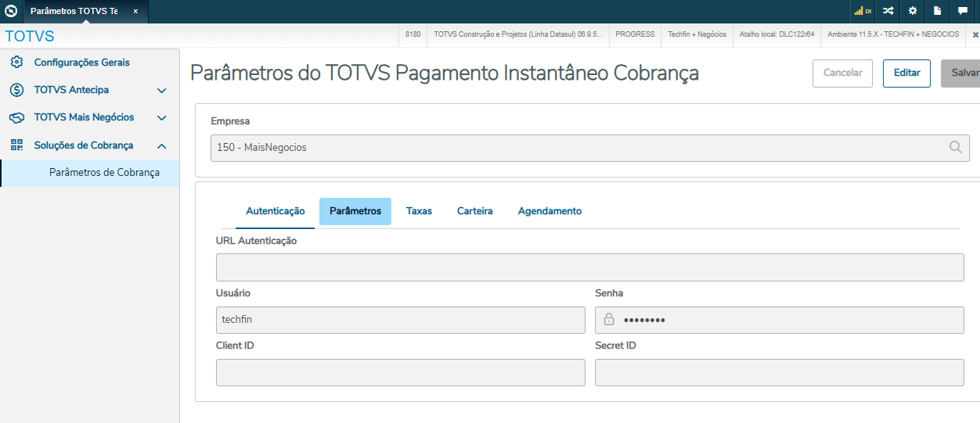Click the X at status bar end
This screenshot has height=423, width=980.
point(975,35)
